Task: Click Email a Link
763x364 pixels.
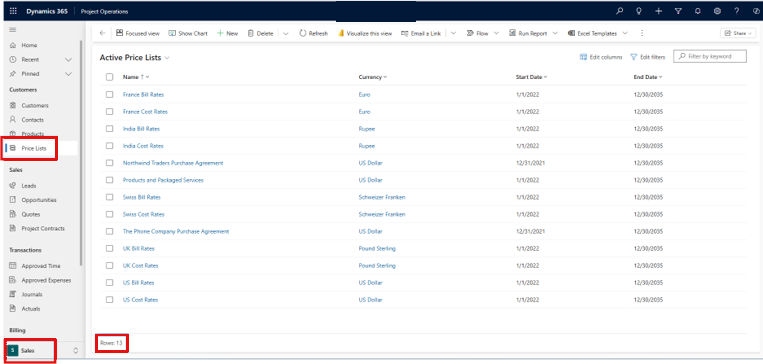Action: tap(421, 34)
